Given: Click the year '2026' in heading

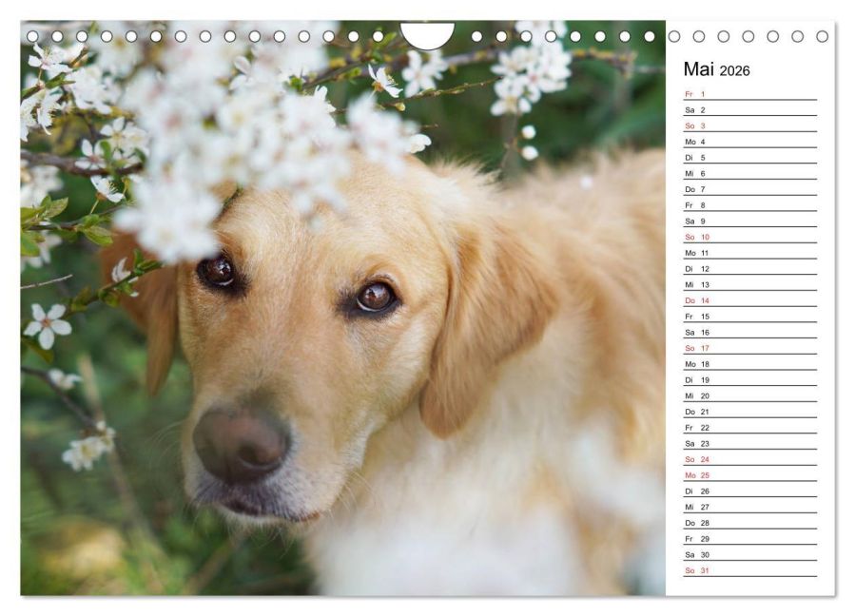Looking at the screenshot, I should click(x=734, y=71).
